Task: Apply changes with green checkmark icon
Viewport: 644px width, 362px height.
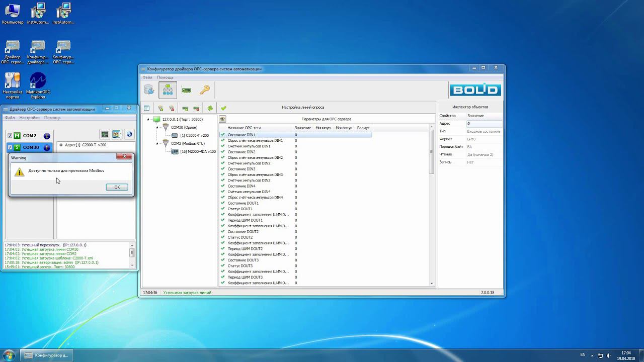Action: tap(223, 108)
